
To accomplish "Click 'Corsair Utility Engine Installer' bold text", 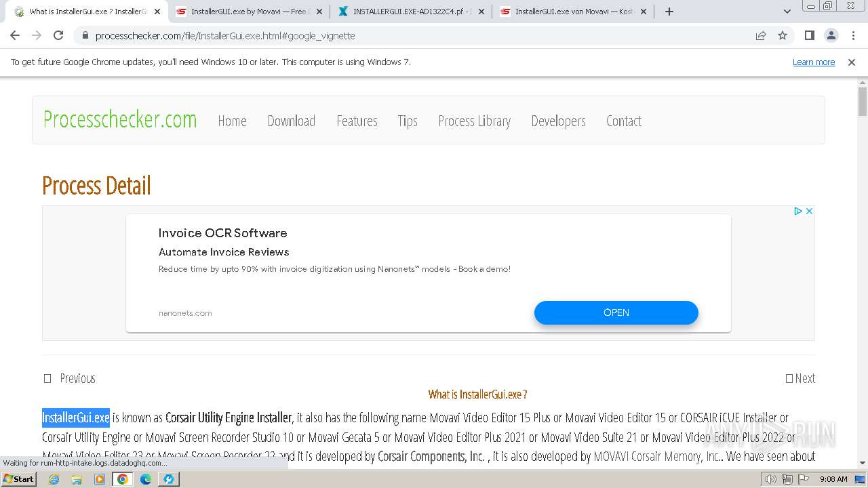I will pyautogui.click(x=229, y=418).
